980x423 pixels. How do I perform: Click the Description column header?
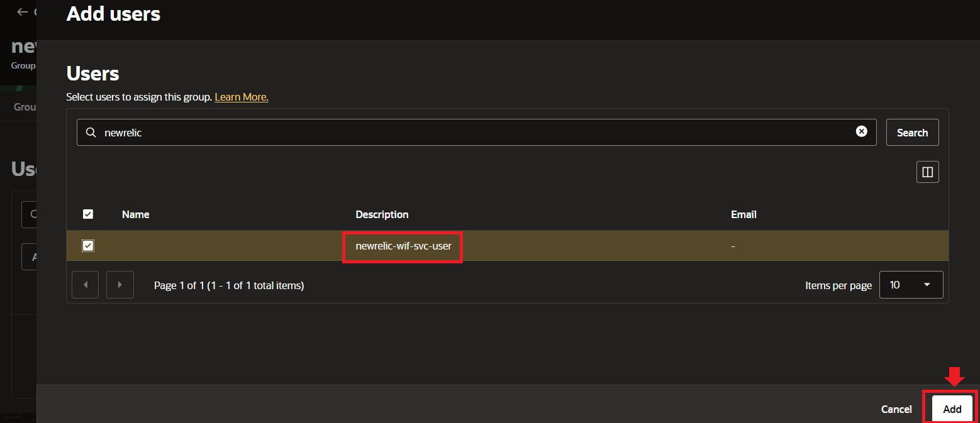coord(381,214)
